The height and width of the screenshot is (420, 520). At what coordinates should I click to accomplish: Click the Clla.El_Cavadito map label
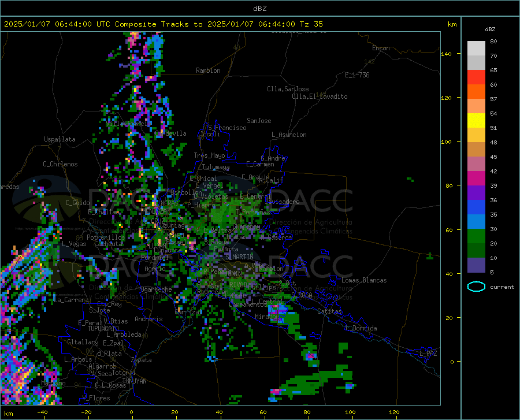click(320, 96)
